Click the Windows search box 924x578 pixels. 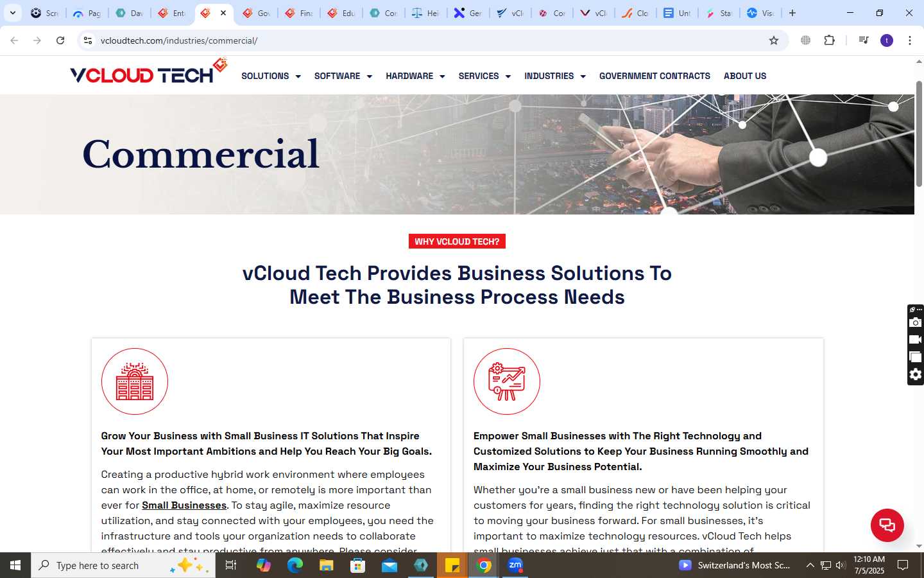(x=123, y=565)
